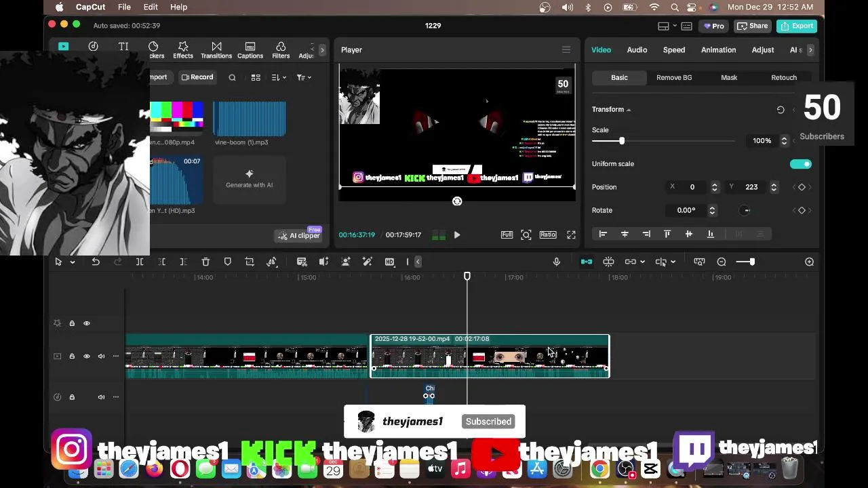Image resolution: width=868 pixels, height=488 pixels.
Task: Add marker with shield-shaped icon
Action: click(x=228, y=262)
